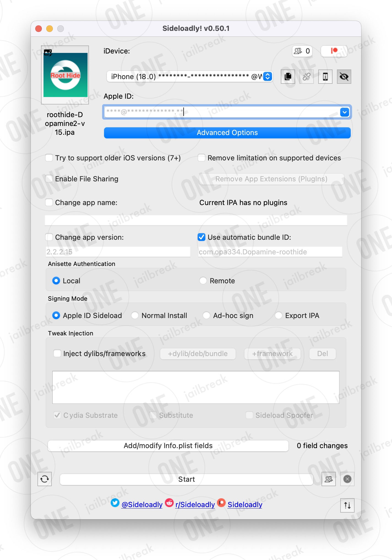The height and width of the screenshot is (560, 392).
Task: Click the Twitter bird icon
Action: tap(115, 503)
